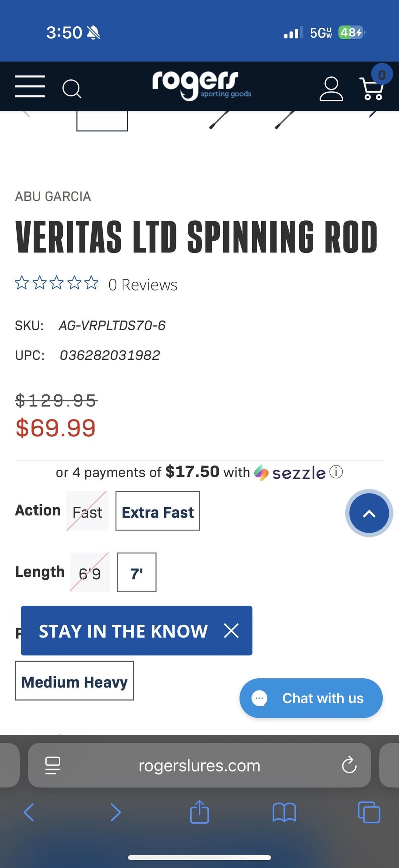Open Safari bookmarks
The width and height of the screenshot is (399, 868).
point(284,812)
